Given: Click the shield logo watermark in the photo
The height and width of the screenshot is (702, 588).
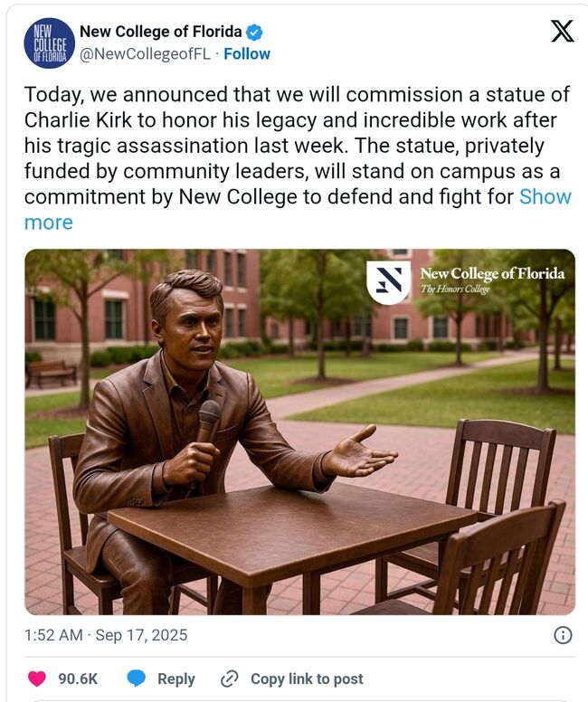Looking at the screenshot, I should coord(388,282).
